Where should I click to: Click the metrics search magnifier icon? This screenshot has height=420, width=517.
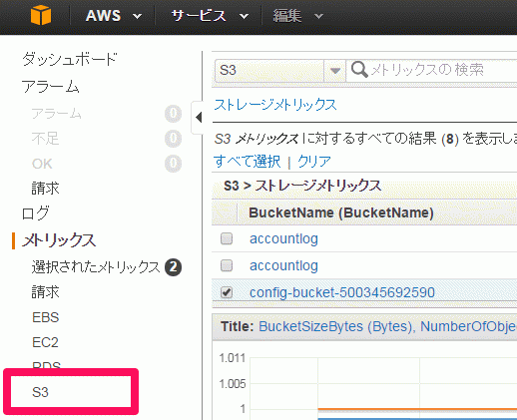[x=359, y=70]
